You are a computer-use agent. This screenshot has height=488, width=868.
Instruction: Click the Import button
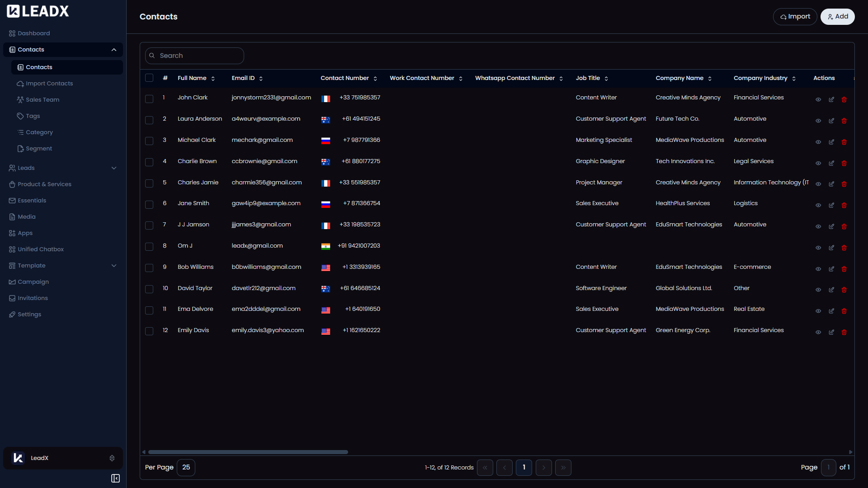(x=795, y=16)
